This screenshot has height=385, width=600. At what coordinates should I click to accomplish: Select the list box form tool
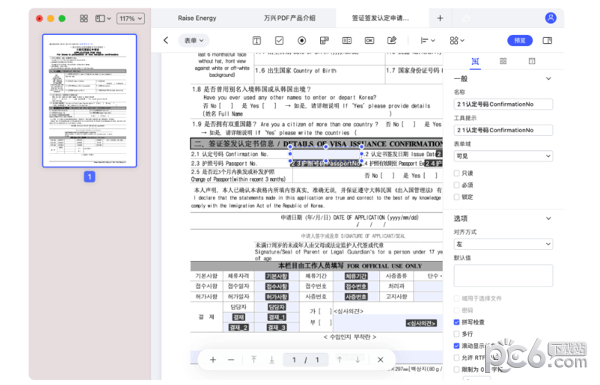[347, 40]
